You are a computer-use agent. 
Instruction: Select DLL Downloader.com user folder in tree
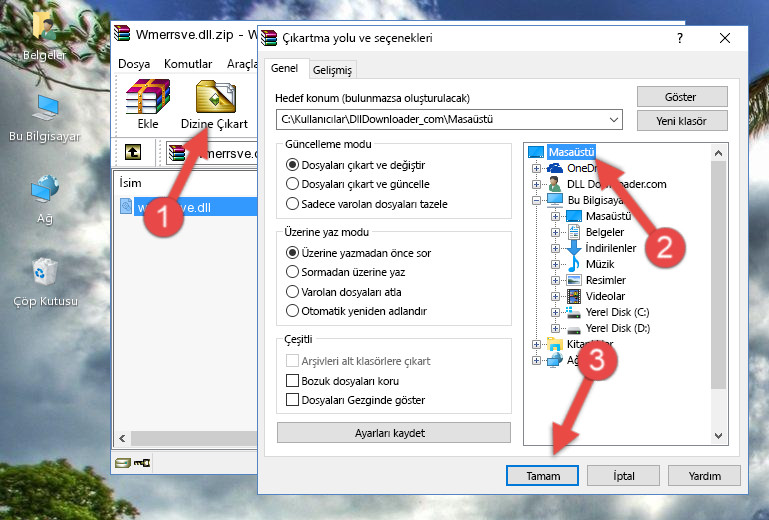[616, 184]
